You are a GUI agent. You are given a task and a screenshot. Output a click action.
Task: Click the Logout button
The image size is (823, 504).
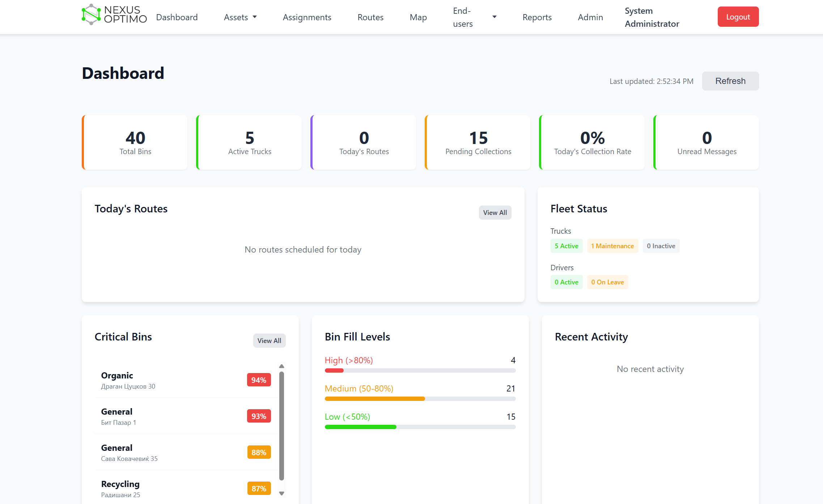click(738, 16)
